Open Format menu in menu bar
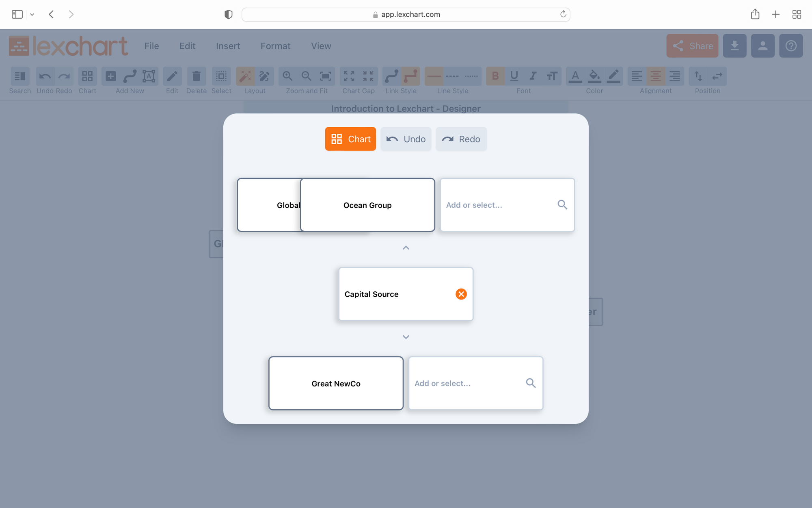This screenshot has height=508, width=812. (x=275, y=46)
